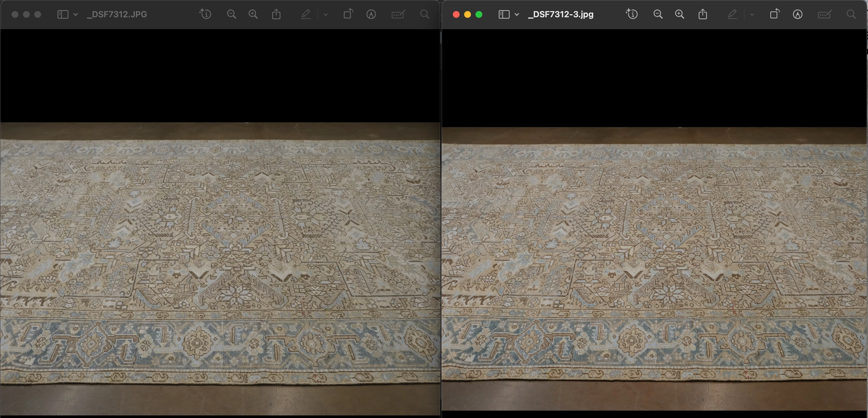
Task: Click the _DSF7312-3.jpg window title
Action: click(x=561, y=14)
